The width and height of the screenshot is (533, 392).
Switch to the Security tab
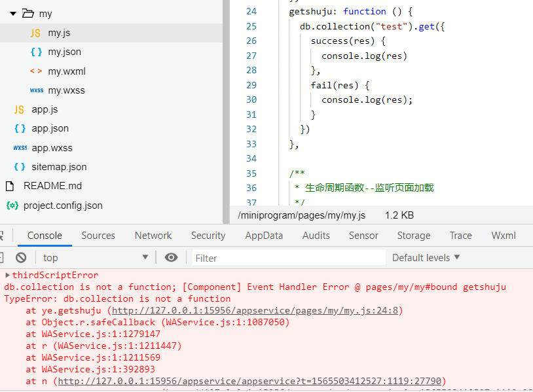click(208, 236)
